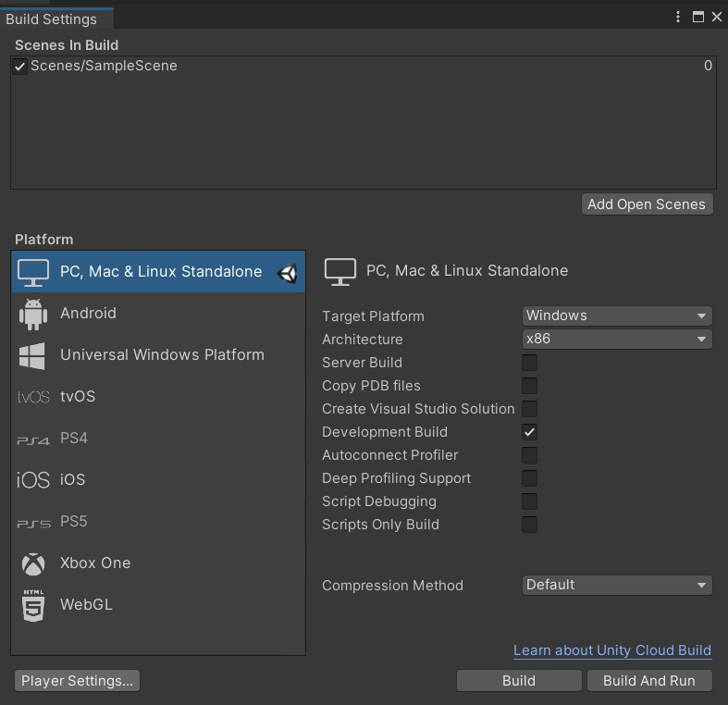Viewport: 728px width, 705px height.
Task: Click the Windows logo icon for UWP
Action: [32, 356]
